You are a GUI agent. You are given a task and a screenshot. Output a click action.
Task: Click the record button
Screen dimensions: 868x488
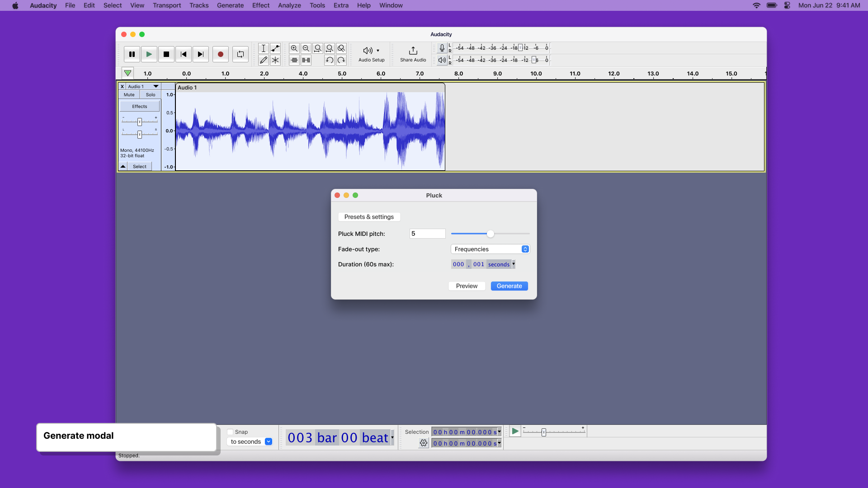220,54
